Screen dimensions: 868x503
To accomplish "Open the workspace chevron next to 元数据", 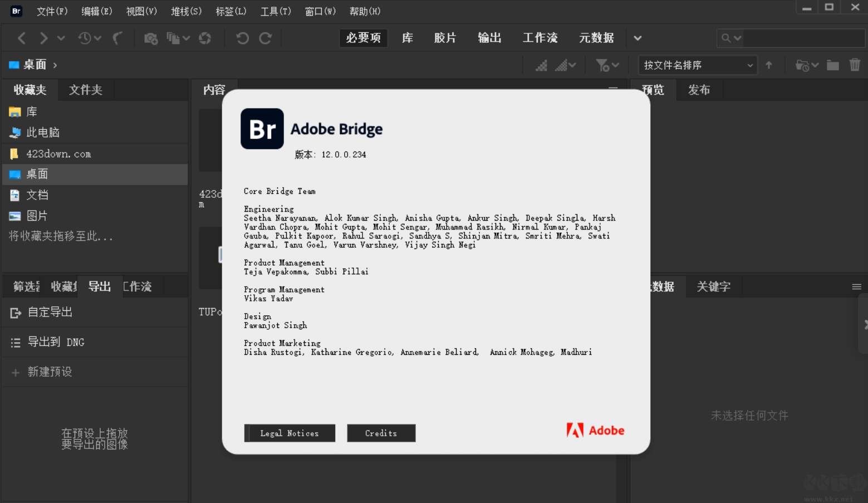I will point(637,38).
